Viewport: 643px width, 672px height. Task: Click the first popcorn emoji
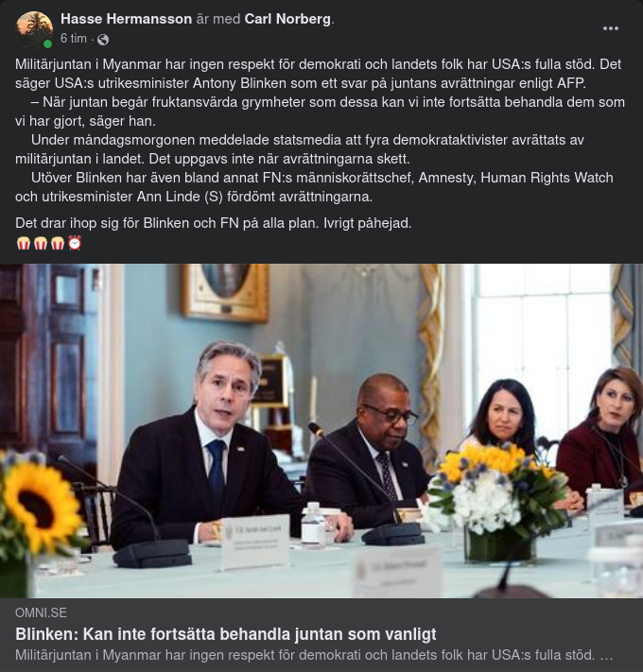click(x=23, y=244)
